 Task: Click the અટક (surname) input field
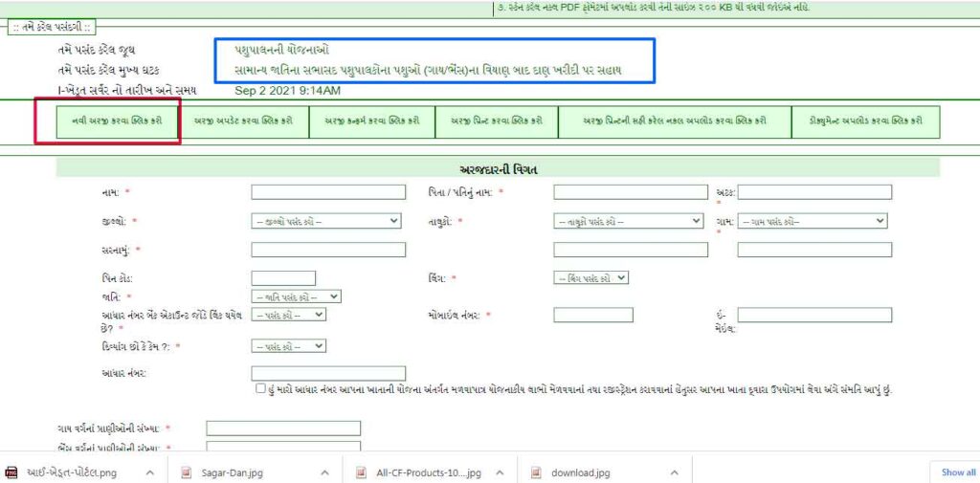[x=814, y=192]
